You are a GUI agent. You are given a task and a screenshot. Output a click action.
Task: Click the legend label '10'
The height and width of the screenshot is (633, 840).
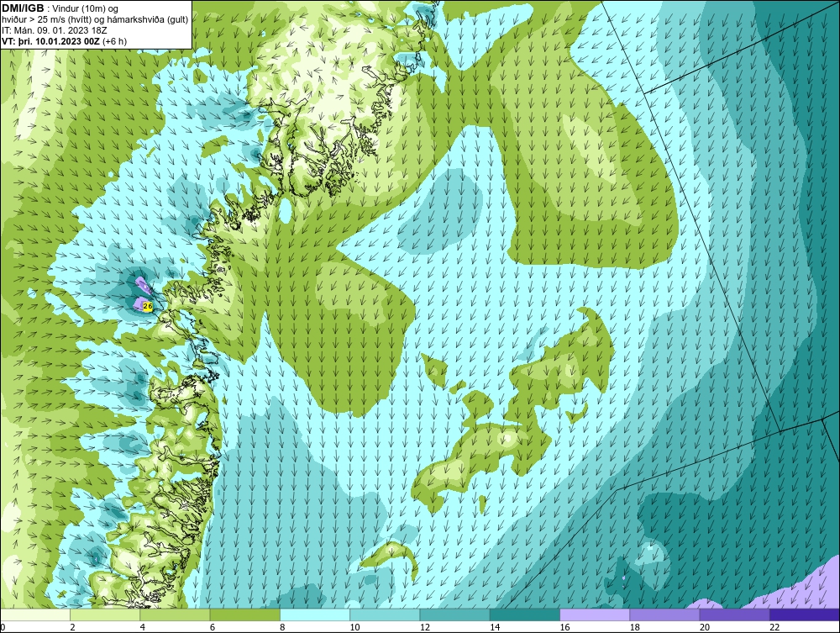pos(354,628)
